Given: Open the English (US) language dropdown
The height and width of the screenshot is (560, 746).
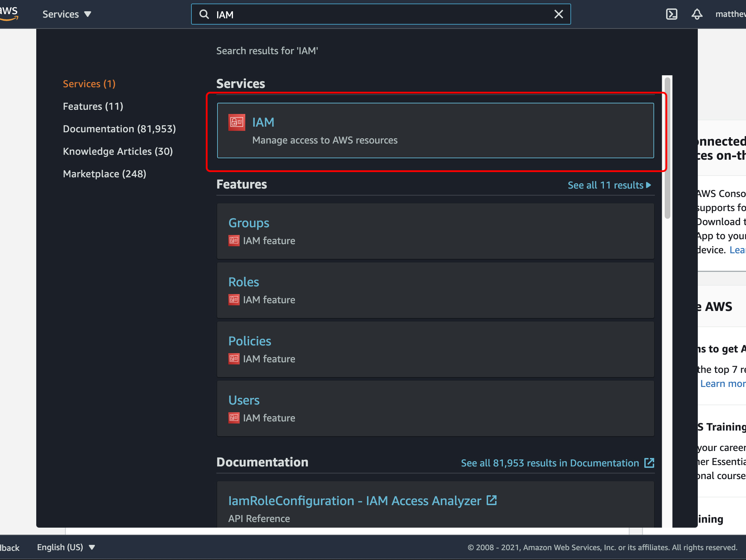Looking at the screenshot, I should click(x=66, y=547).
